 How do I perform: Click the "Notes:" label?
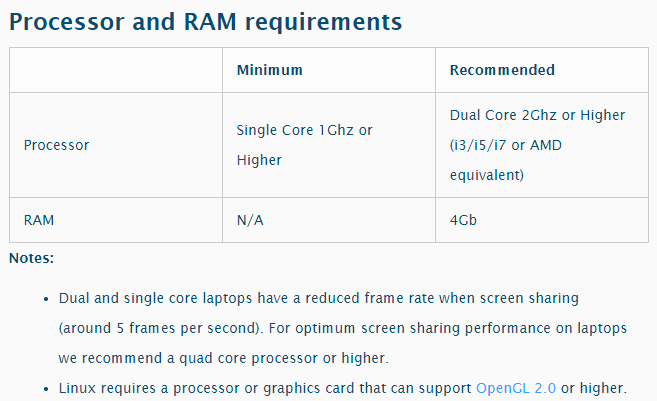(x=31, y=258)
